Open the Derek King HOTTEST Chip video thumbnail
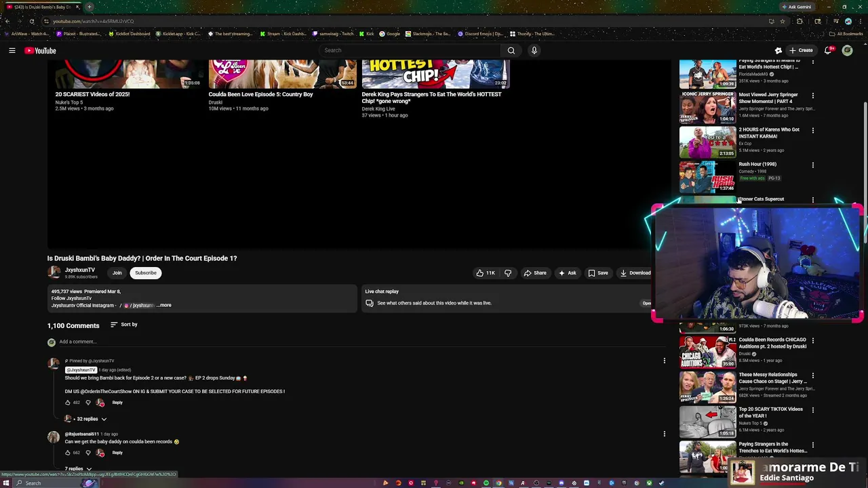The height and width of the screenshot is (488, 868). pyautogui.click(x=435, y=74)
